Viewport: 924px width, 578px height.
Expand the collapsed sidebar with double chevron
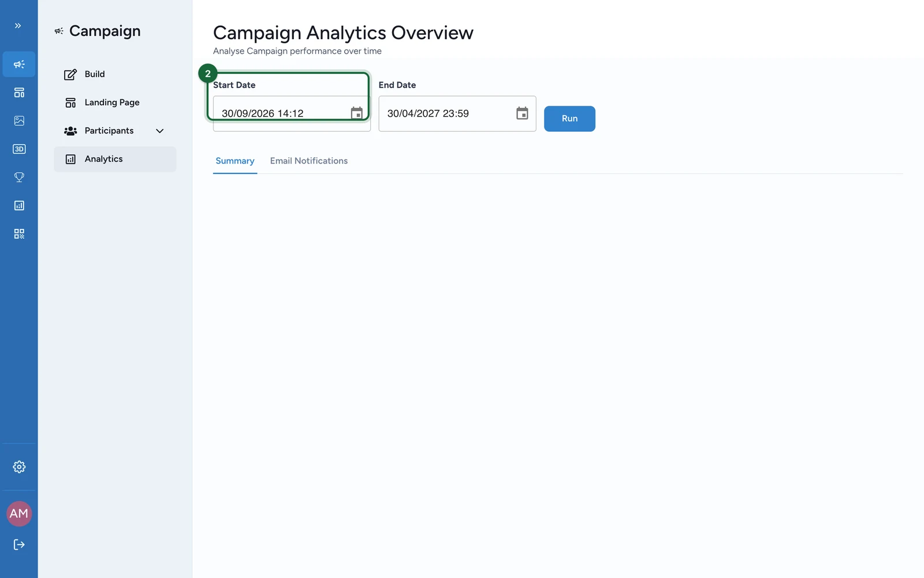click(18, 25)
